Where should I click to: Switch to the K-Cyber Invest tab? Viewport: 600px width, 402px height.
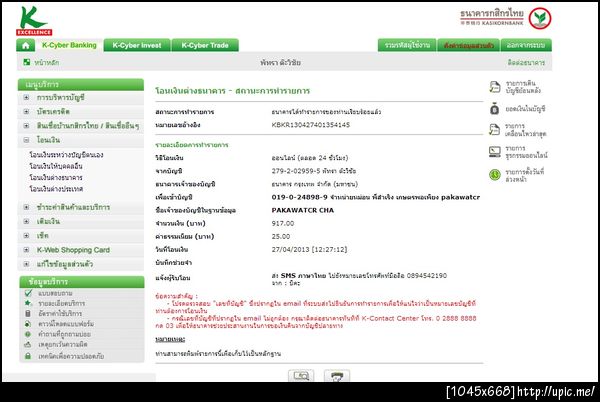(137, 45)
